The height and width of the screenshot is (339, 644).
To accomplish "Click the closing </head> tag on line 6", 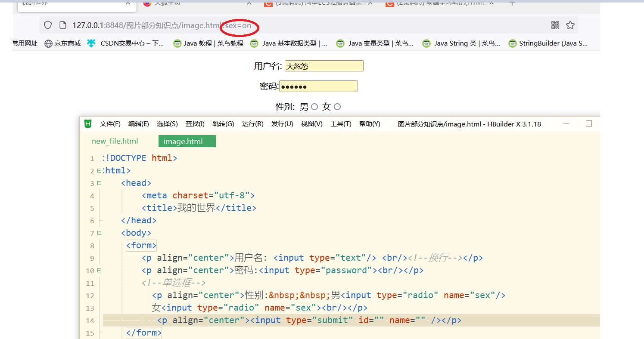I will point(138,220).
